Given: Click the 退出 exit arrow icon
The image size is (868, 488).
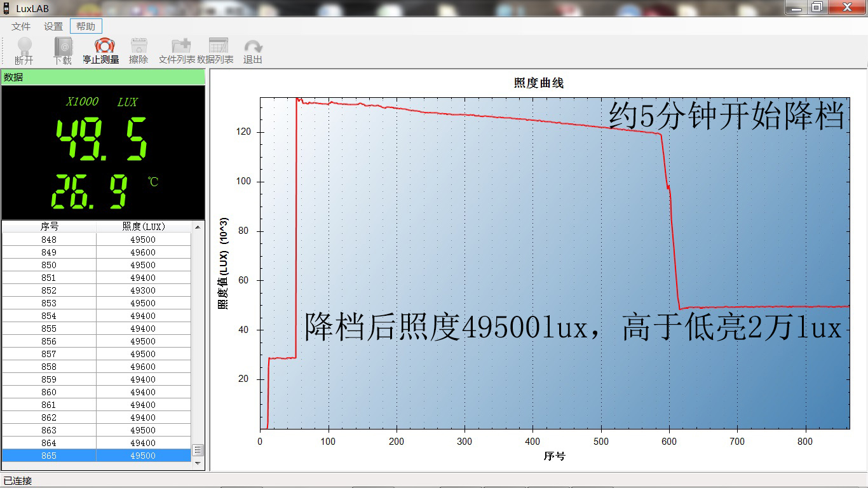Looking at the screenshot, I should point(253,46).
